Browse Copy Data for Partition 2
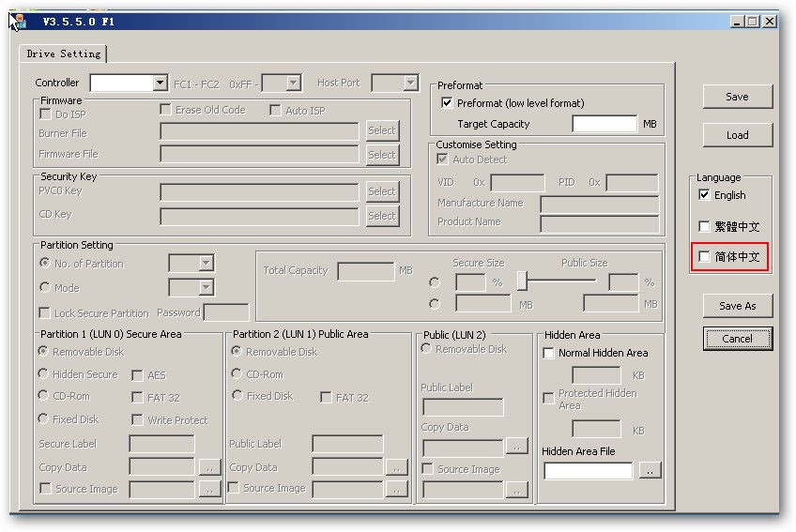 click(x=396, y=466)
